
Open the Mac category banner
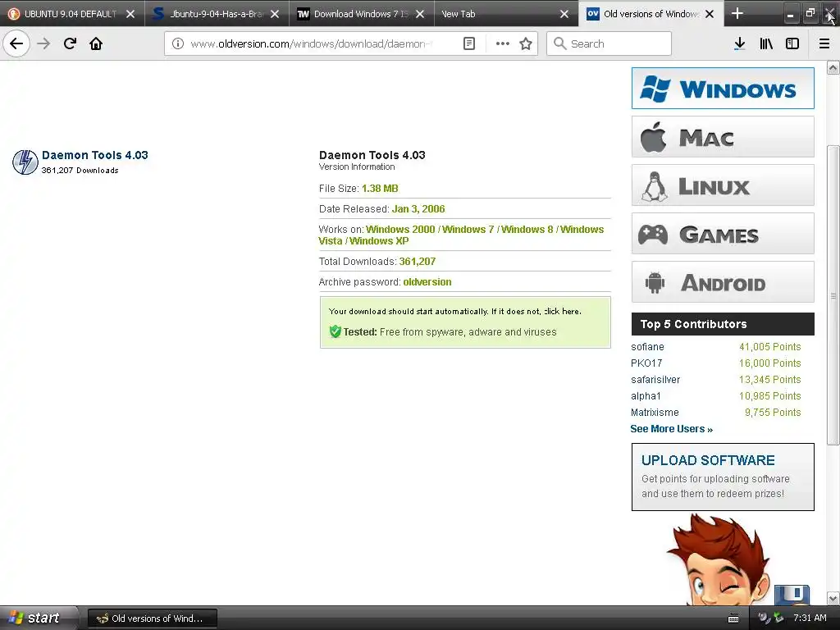click(x=723, y=137)
